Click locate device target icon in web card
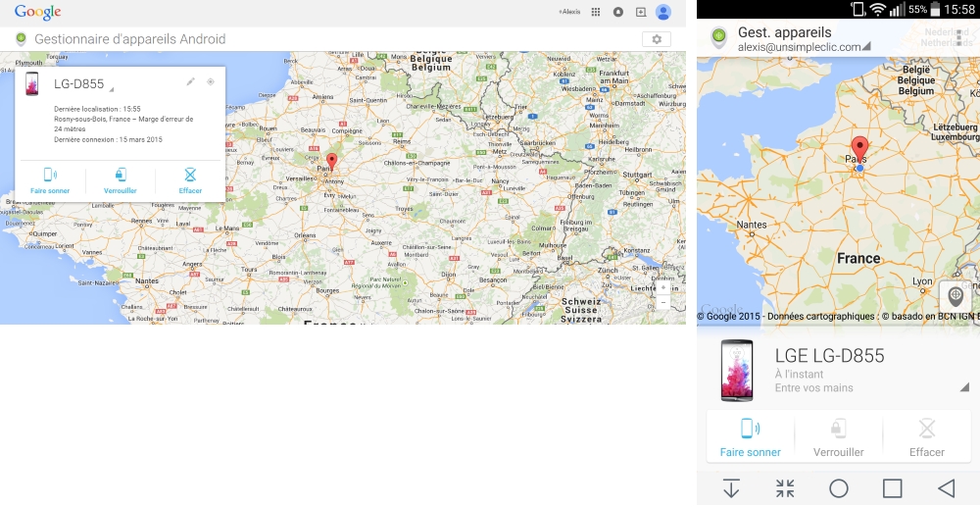The height and width of the screenshot is (507, 980). coord(211,82)
